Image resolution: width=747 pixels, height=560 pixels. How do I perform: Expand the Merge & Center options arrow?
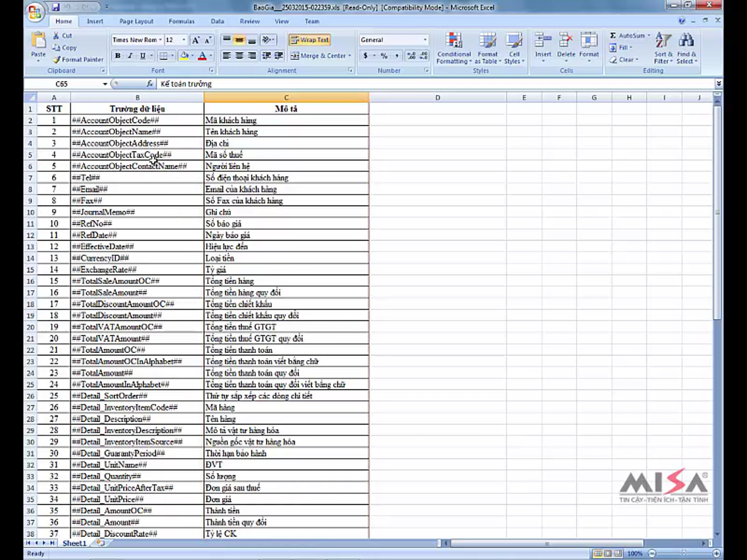[x=350, y=56]
